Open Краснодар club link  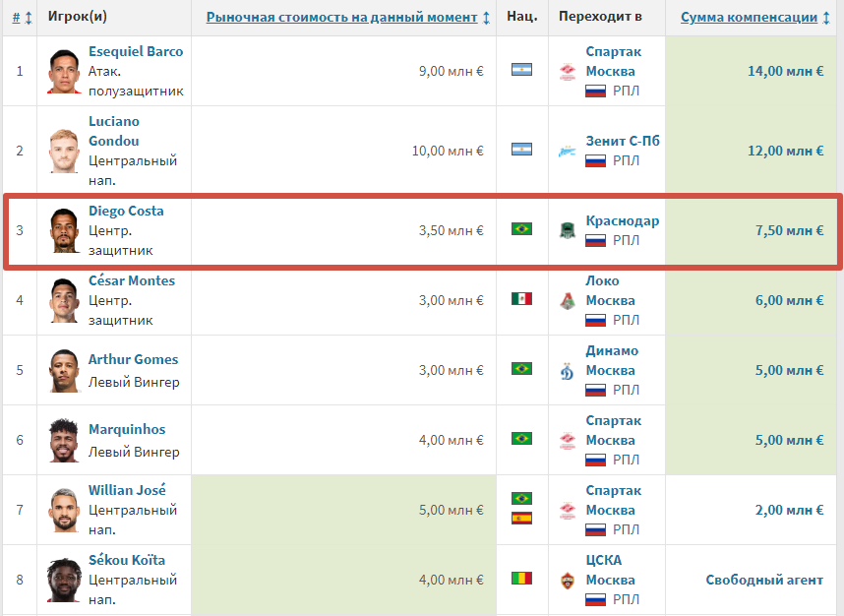[x=623, y=220]
